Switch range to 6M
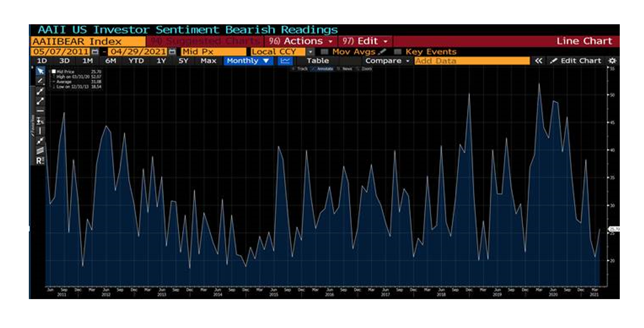644x328 pixels. (x=111, y=61)
